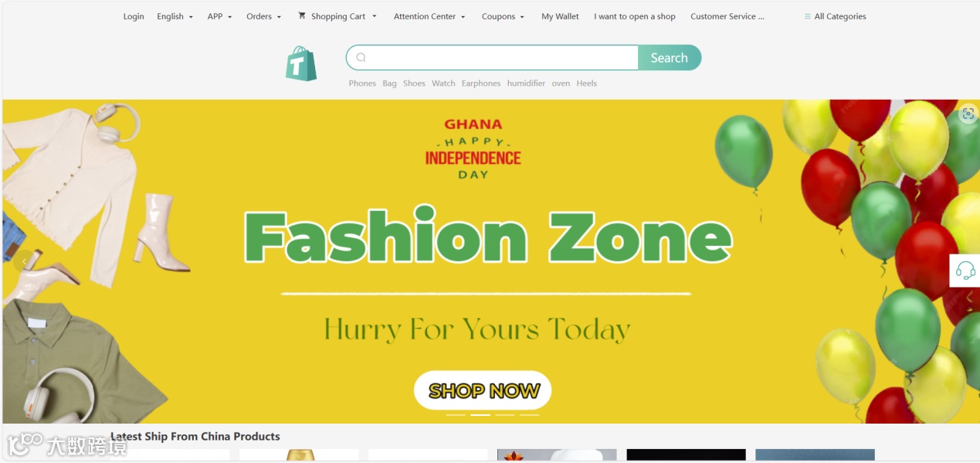Click the Login link
Image resolution: width=980 pixels, height=463 pixels.
[134, 16]
